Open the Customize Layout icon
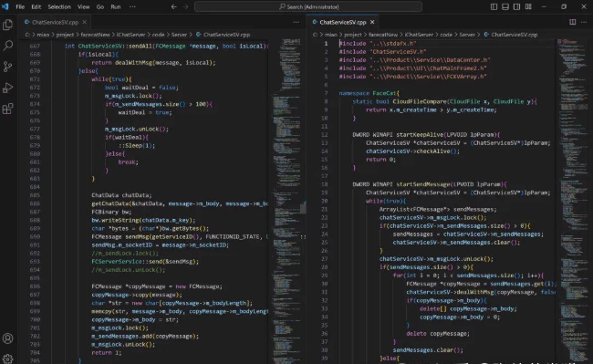The height and width of the screenshot is (364, 593). click(x=528, y=6)
